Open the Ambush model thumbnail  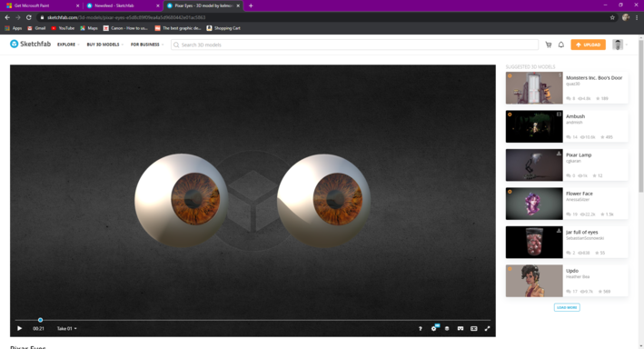(x=534, y=126)
